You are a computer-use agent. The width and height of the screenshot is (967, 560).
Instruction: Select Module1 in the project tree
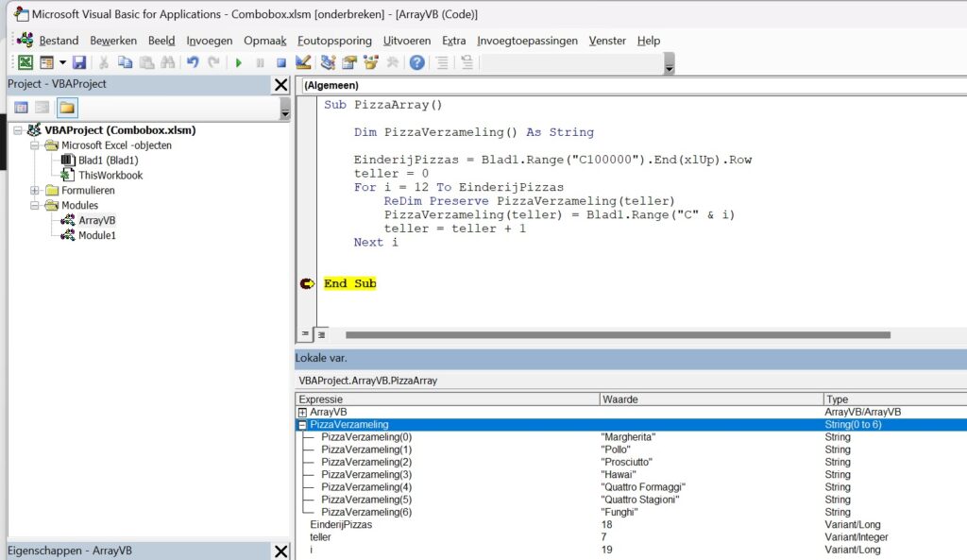(x=98, y=235)
